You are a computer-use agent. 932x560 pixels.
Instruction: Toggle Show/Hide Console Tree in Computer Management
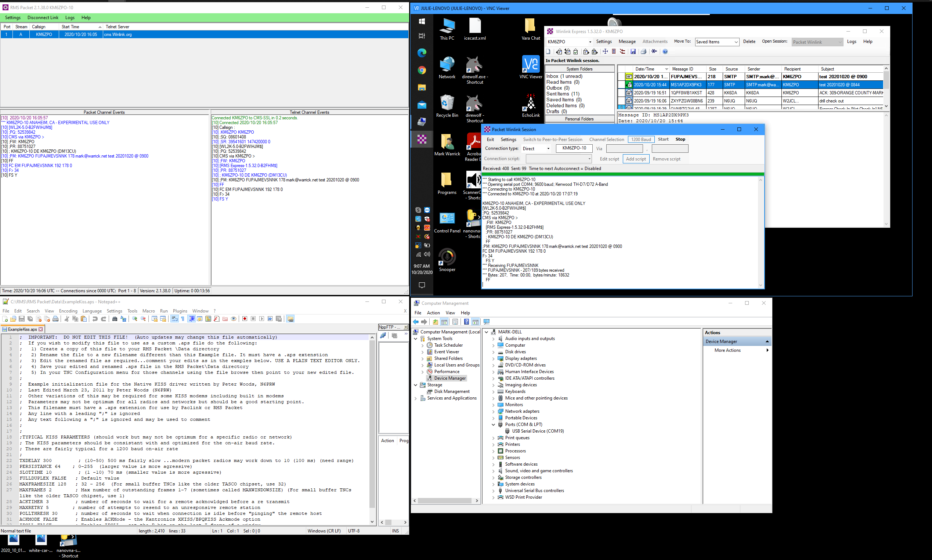[444, 322]
